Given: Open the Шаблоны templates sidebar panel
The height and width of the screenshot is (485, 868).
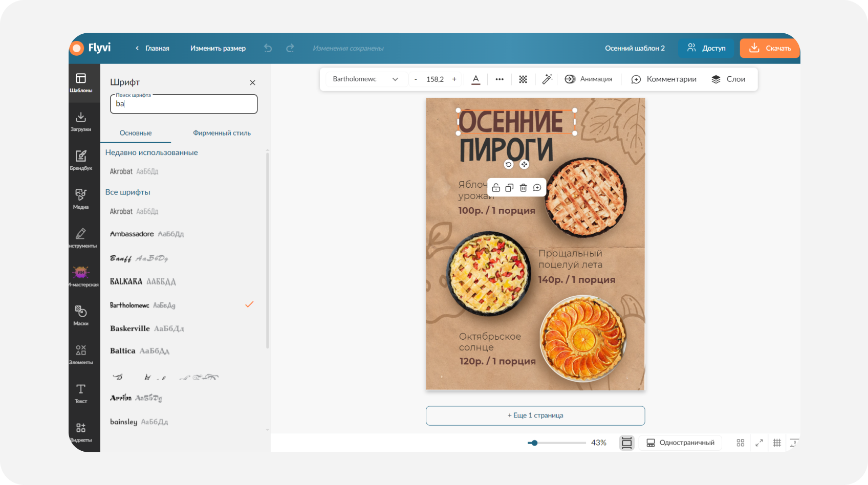Looking at the screenshot, I should click(81, 83).
